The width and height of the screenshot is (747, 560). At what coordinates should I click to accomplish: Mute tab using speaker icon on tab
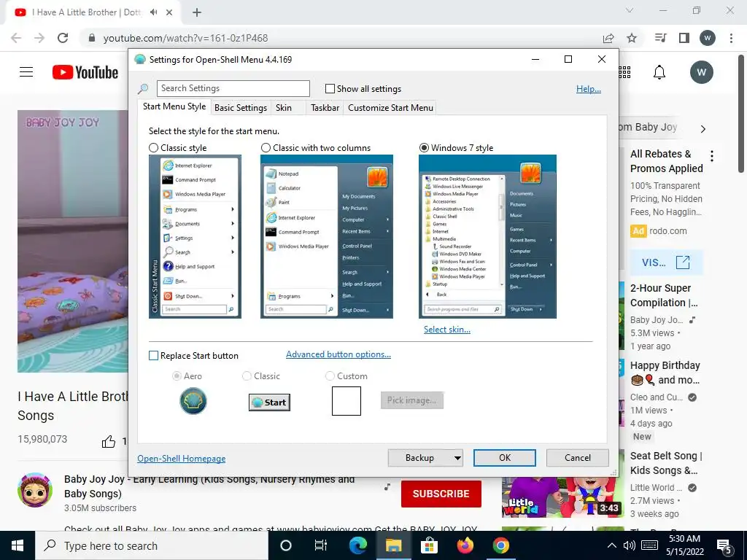(153, 12)
